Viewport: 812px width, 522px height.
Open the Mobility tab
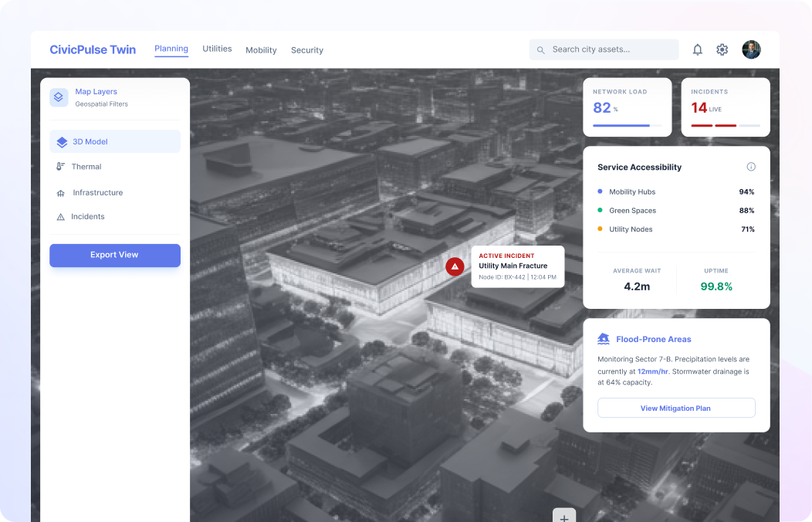coord(261,50)
